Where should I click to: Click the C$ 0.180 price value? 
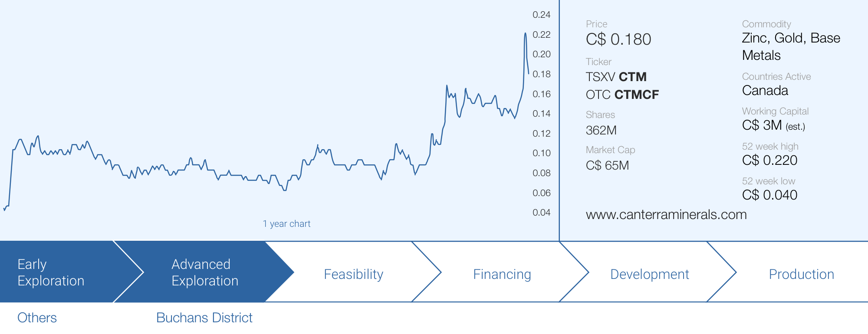618,39
